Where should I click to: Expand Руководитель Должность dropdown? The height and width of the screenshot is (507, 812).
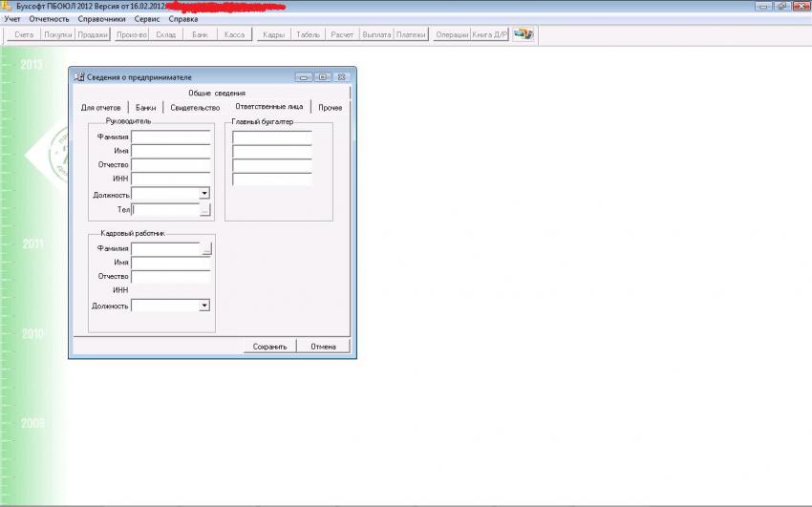204,194
